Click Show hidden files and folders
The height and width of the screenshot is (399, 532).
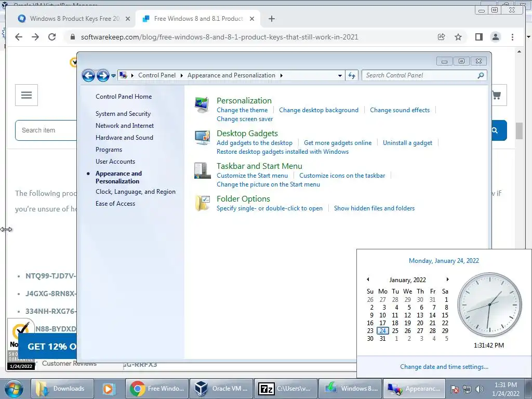point(374,208)
